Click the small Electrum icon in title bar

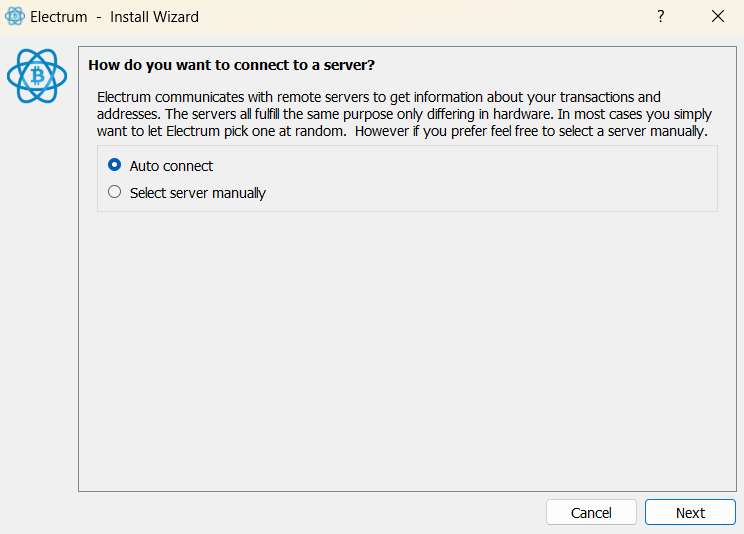[x=15, y=16]
